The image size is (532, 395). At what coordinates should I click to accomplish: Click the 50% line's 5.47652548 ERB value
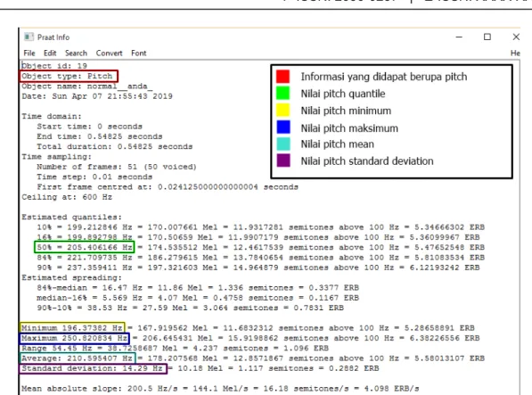point(447,247)
